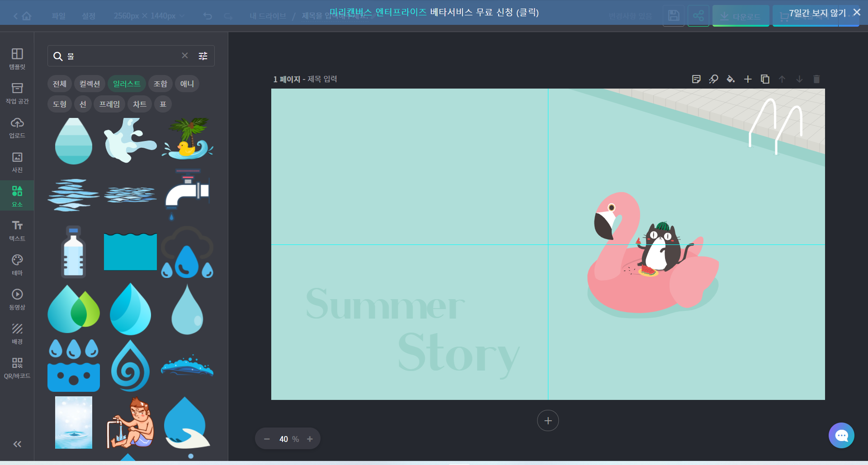Image resolution: width=868 pixels, height=465 pixels.
Task: Insert the blue wavy water rectangle
Action: 130,252
